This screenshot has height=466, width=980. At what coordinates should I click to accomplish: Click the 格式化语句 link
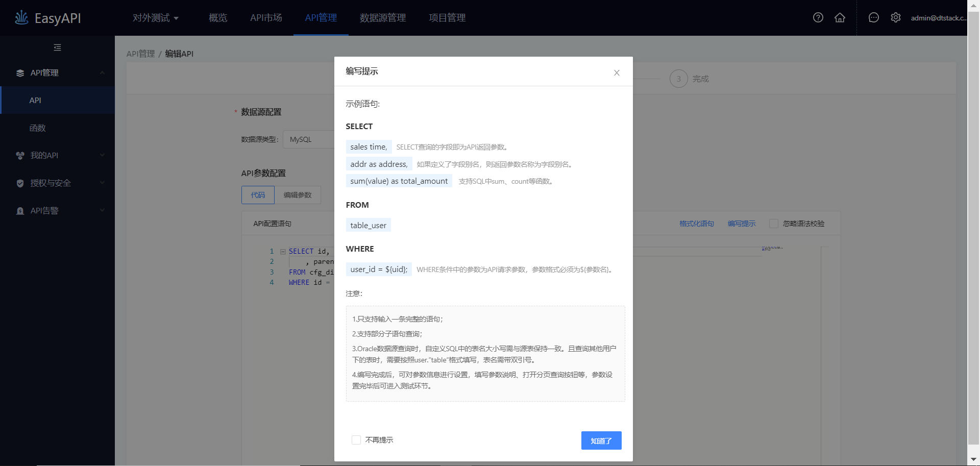(697, 224)
